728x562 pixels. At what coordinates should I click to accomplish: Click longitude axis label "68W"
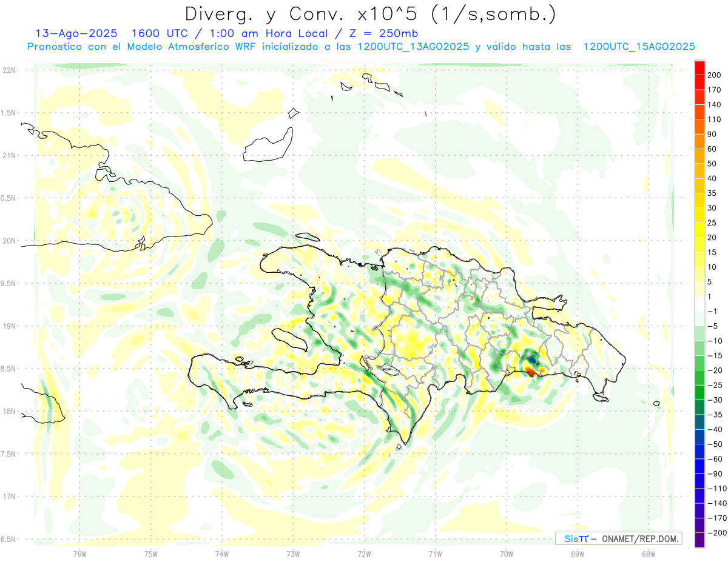coord(648,554)
